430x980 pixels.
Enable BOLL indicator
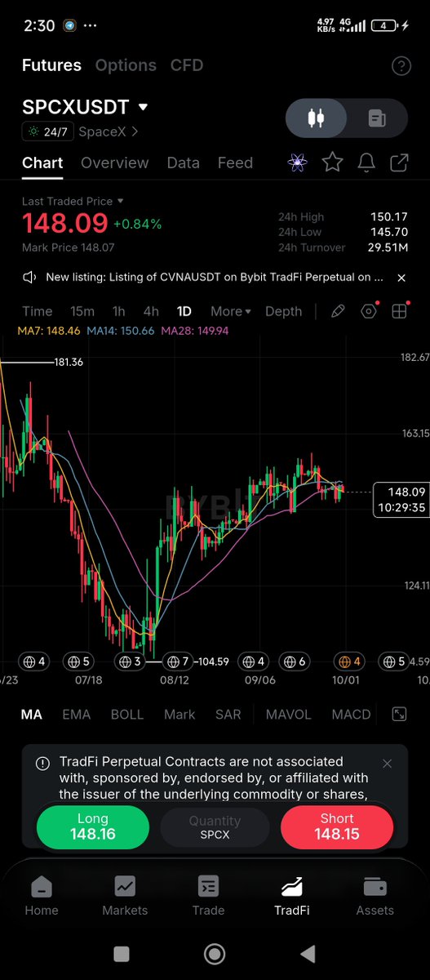(127, 714)
